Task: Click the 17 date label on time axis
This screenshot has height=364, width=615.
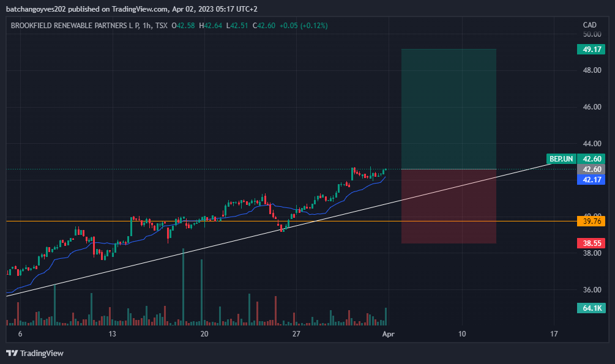Action: point(554,334)
